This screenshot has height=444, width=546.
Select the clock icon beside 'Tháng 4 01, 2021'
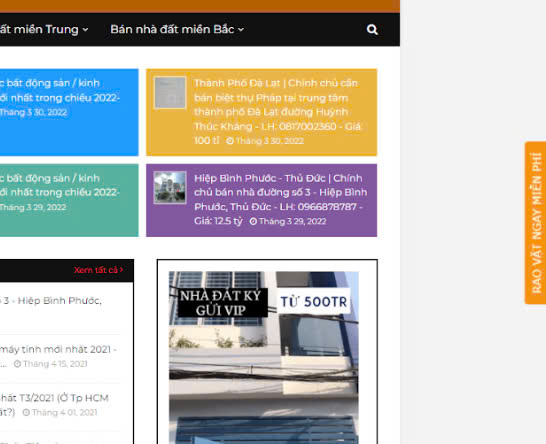tap(26, 412)
